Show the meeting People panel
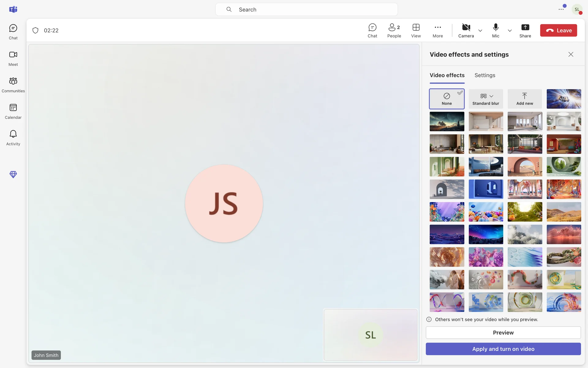Viewport: 588px width, 368px height. [394, 30]
